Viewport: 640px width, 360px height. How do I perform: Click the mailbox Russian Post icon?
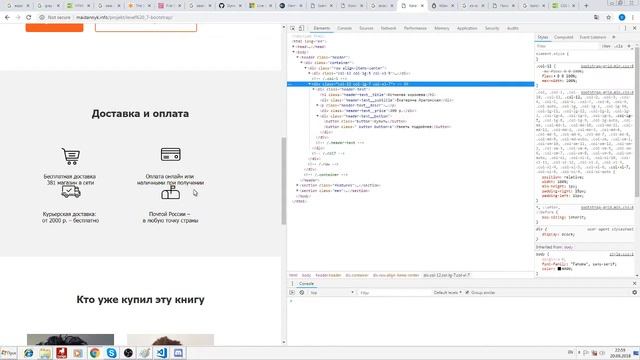click(x=171, y=192)
